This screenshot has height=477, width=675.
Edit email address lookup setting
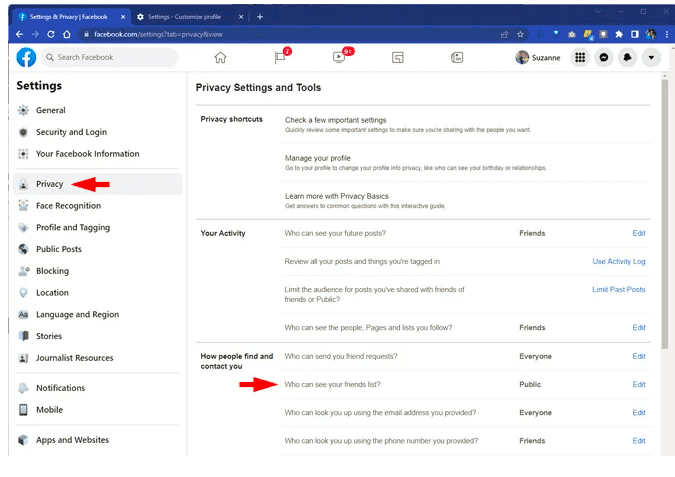pyautogui.click(x=638, y=412)
